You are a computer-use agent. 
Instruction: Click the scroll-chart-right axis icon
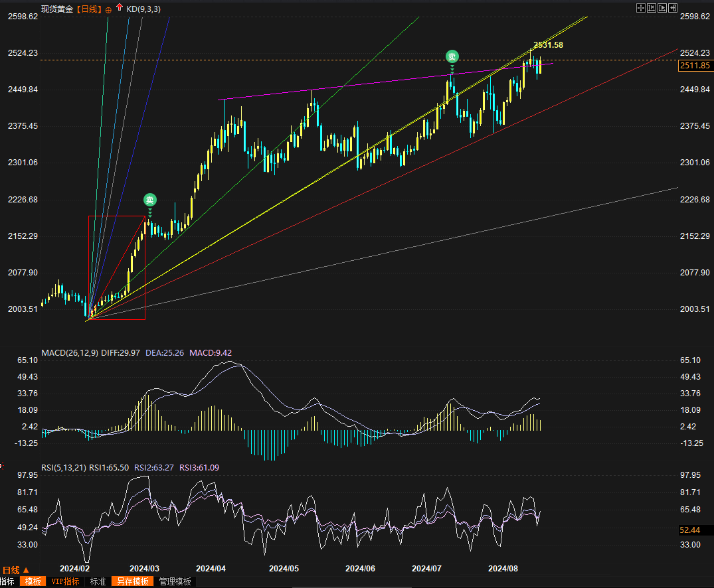[662, 8]
